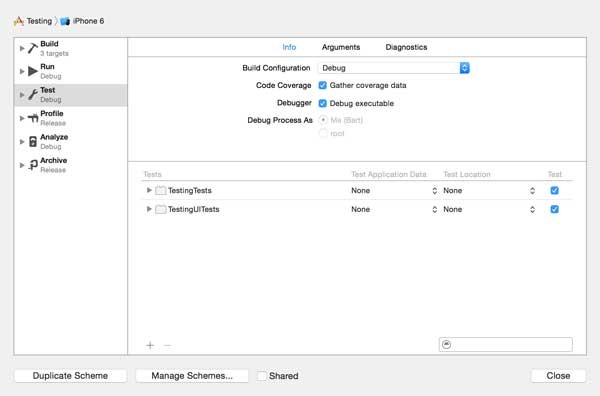This screenshot has height=396, width=600.
Task: Toggle Gather coverage data checkbox
Action: tap(323, 85)
